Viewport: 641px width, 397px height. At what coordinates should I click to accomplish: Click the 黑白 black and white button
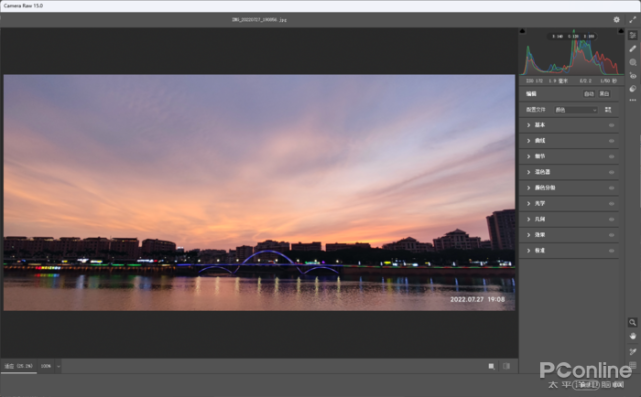[x=604, y=94]
